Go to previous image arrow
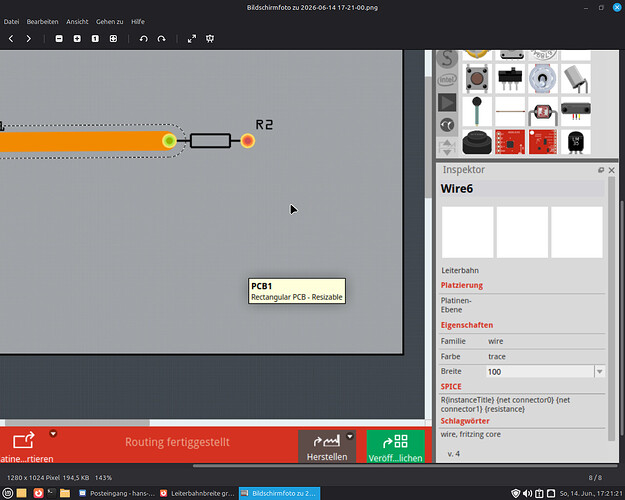This screenshot has width=625, height=500. (11, 39)
